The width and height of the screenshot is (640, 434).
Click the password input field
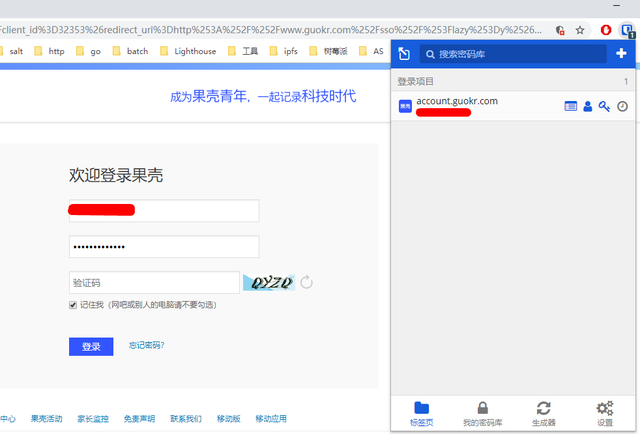pos(164,247)
